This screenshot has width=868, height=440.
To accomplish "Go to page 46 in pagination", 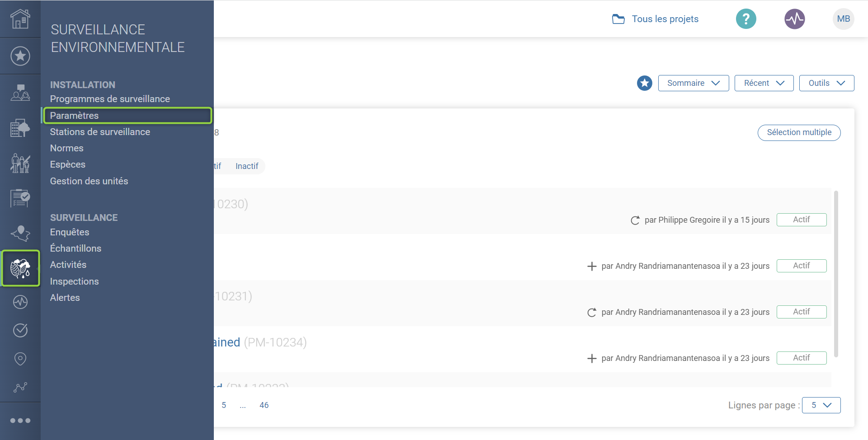I will [x=264, y=405].
